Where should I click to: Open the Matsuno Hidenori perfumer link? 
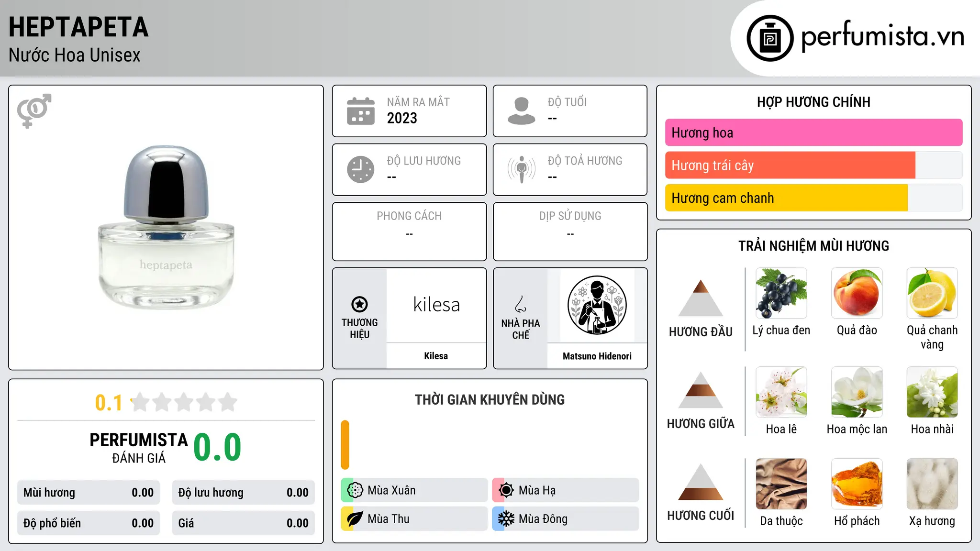pyautogui.click(x=597, y=356)
